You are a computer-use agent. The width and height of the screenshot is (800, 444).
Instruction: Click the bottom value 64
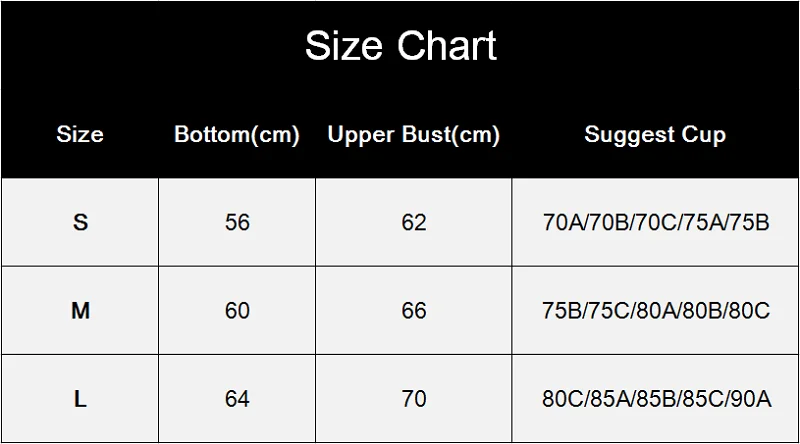[237, 399]
